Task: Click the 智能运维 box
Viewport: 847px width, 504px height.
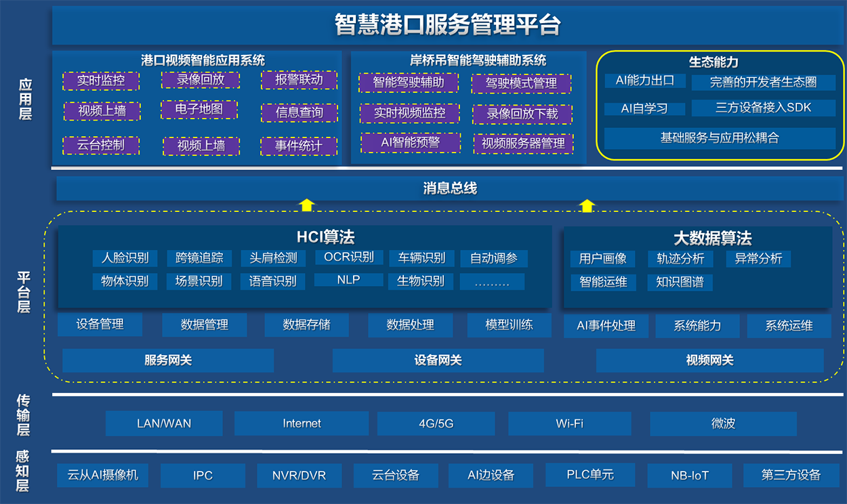Action: coord(603,282)
